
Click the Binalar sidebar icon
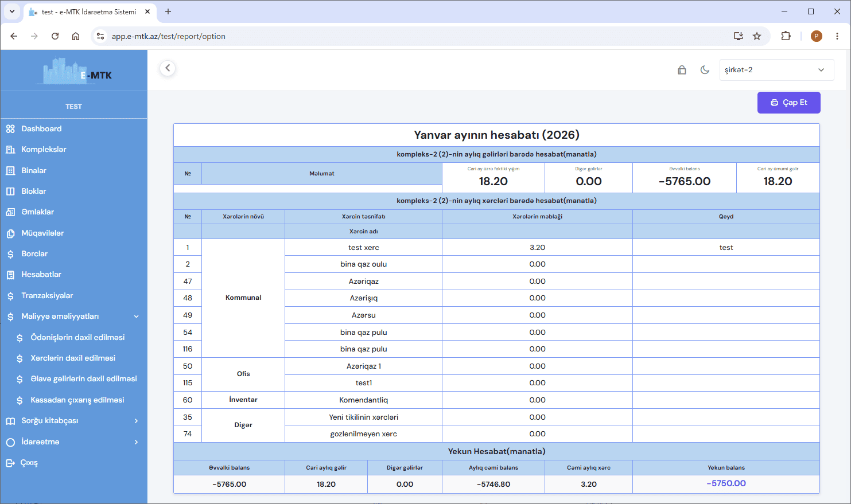click(10, 170)
